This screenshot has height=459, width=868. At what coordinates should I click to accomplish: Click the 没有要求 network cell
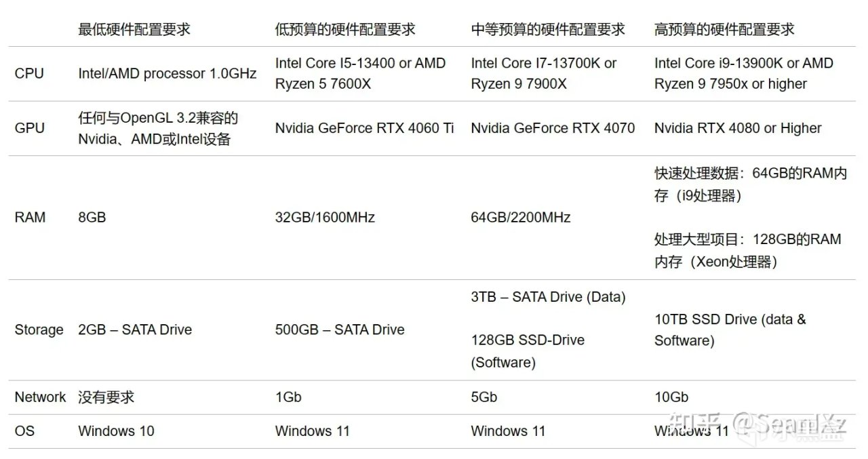click(x=106, y=397)
